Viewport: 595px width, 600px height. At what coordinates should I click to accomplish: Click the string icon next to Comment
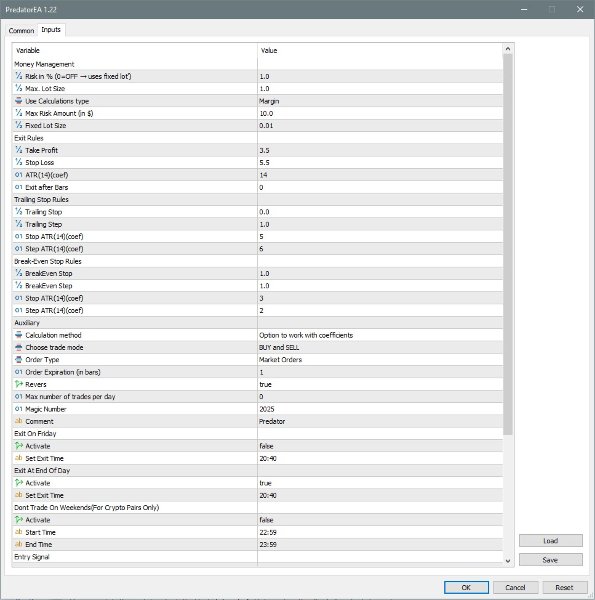(x=18, y=421)
